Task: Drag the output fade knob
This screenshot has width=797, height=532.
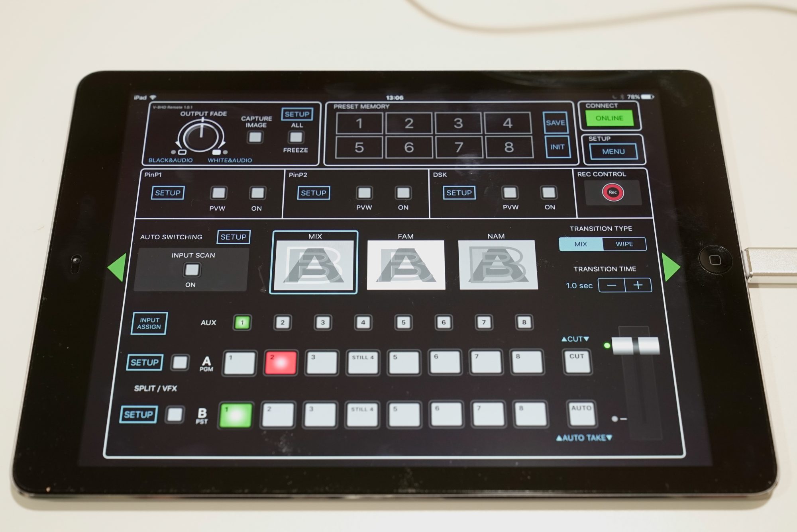Action: [189, 135]
